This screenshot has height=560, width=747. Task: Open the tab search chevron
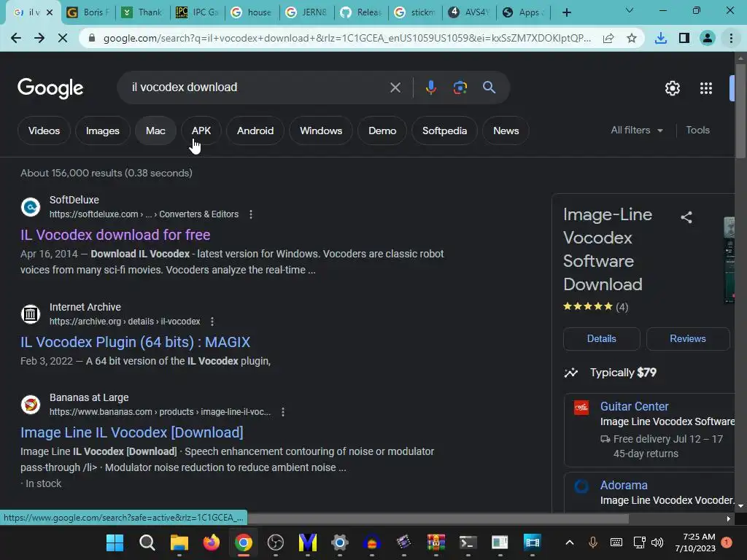(x=630, y=10)
